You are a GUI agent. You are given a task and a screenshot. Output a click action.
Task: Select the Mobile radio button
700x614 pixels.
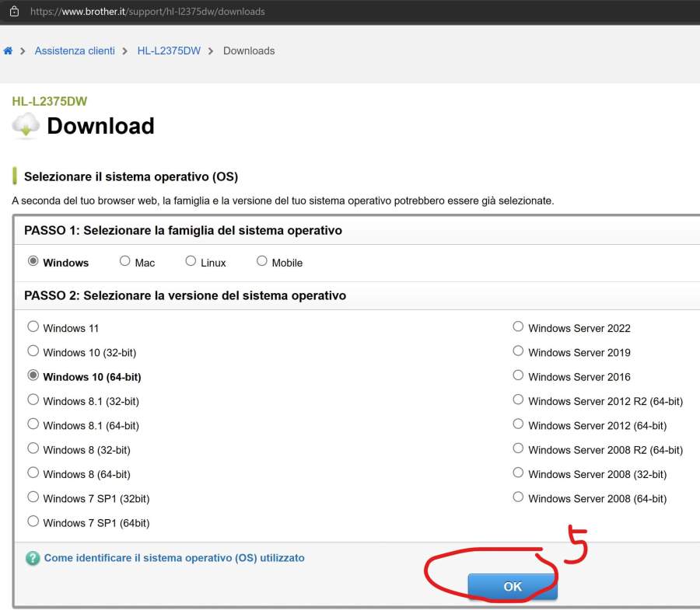tap(261, 262)
